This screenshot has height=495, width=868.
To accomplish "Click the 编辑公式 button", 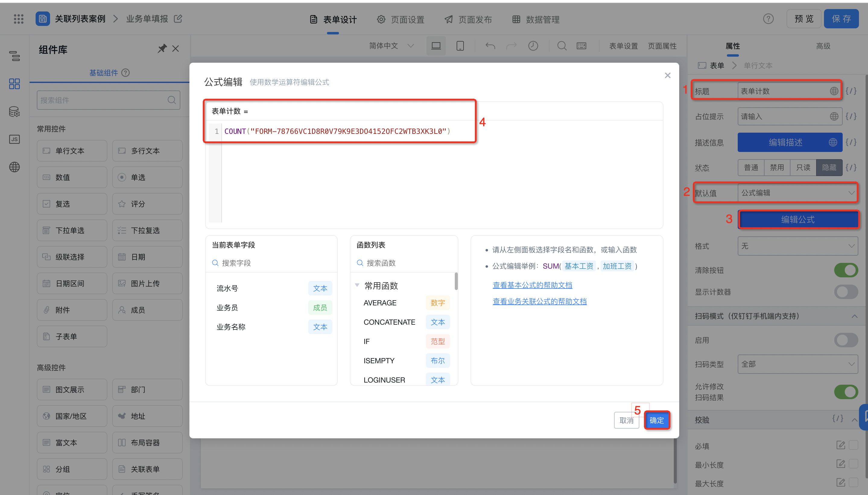I will tap(798, 219).
